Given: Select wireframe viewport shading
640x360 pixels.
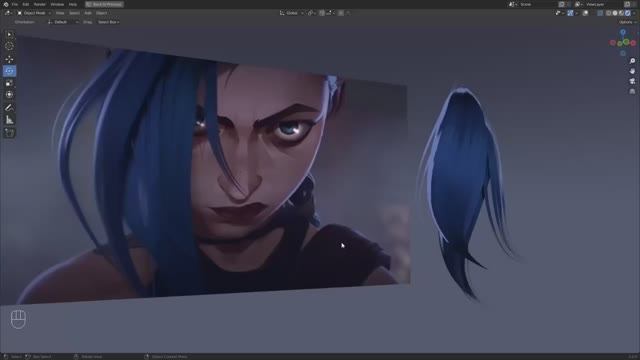Looking at the screenshot, I should point(609,13).
